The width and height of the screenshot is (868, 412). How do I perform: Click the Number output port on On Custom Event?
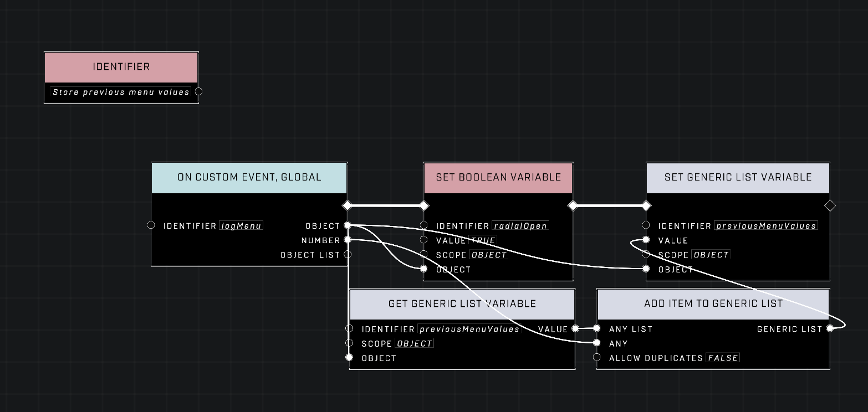348,240
